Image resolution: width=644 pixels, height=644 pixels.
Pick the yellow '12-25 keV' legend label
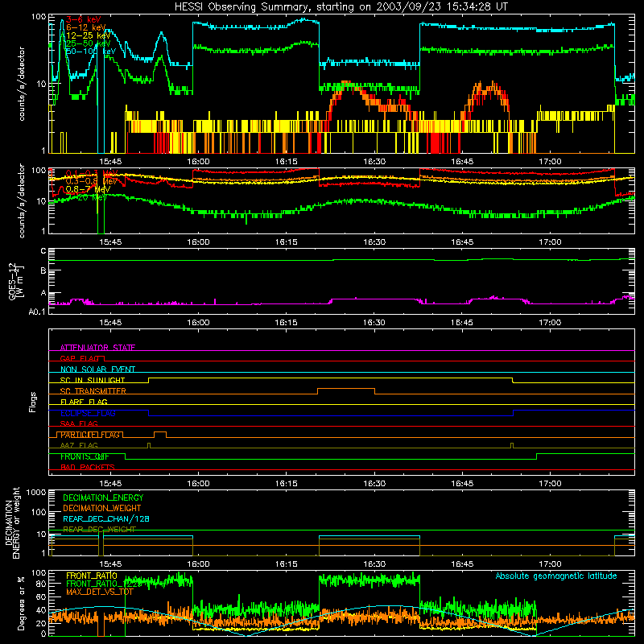[x=88, y=35]
